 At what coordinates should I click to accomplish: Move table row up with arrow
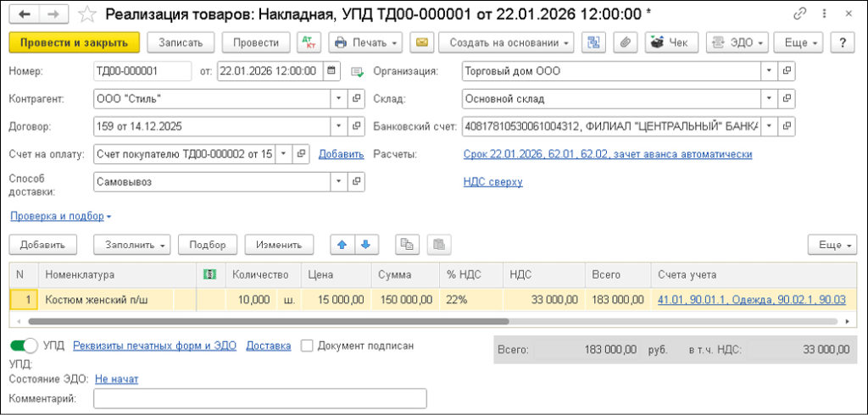pyautogui.click(x=342, y=245)
